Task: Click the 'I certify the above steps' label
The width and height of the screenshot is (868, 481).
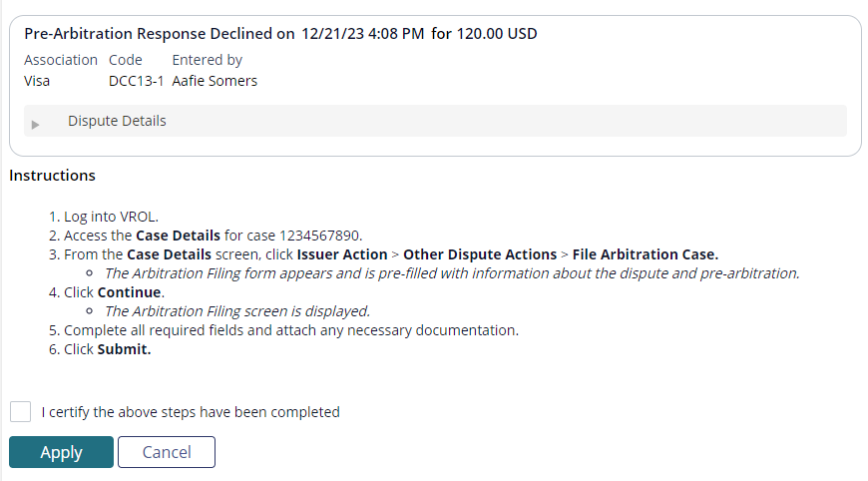Action: 191,412
